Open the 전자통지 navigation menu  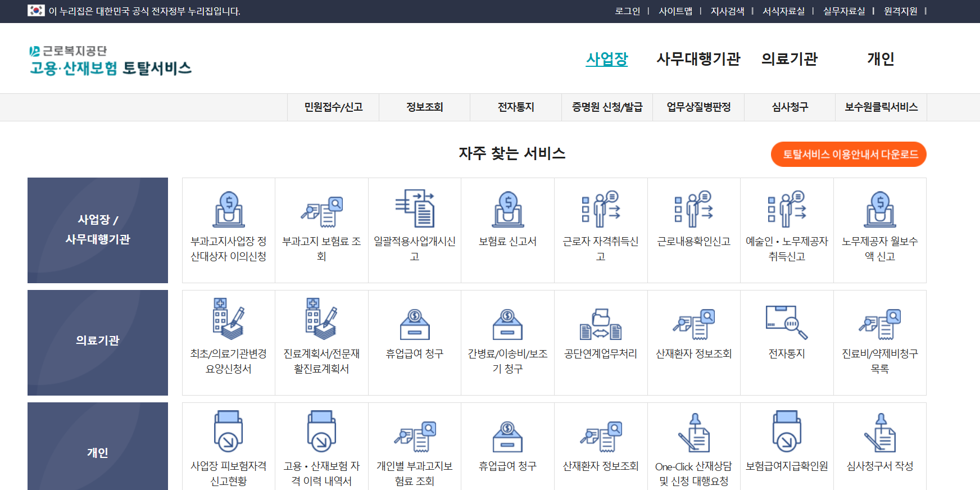click(x=516, y=107)
